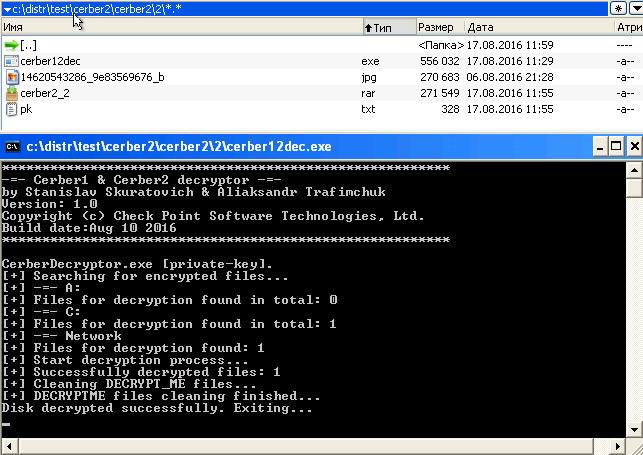The height and width of the screenshot is (455, 643).
Task: Click the console vertical scrollbar thumb
Action: coord(634,188)
